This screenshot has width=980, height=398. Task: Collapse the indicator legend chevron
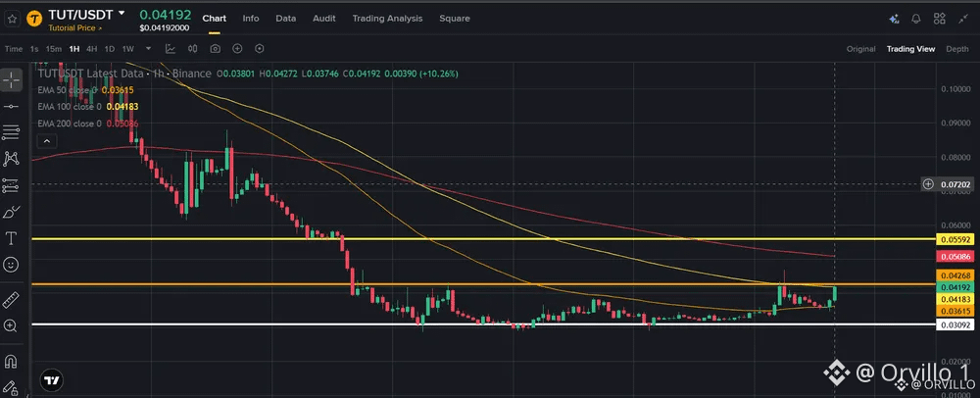coord(47,141)
